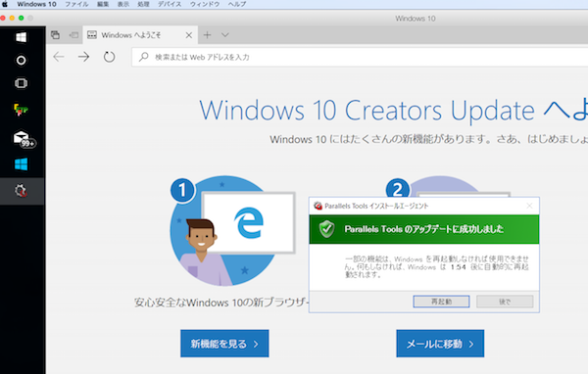588x374 pixels.
Task: Open Task View icon in sidebar
Action: coord(21,83)
